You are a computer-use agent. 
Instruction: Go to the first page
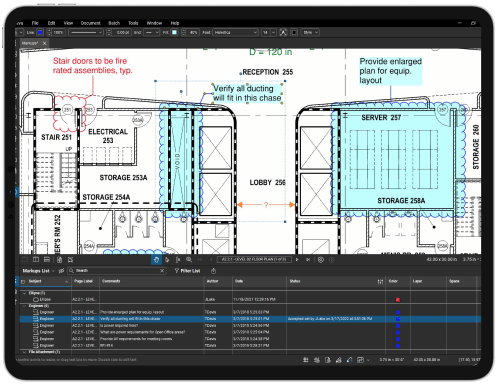pyautogui.click(x=200, y=259)
